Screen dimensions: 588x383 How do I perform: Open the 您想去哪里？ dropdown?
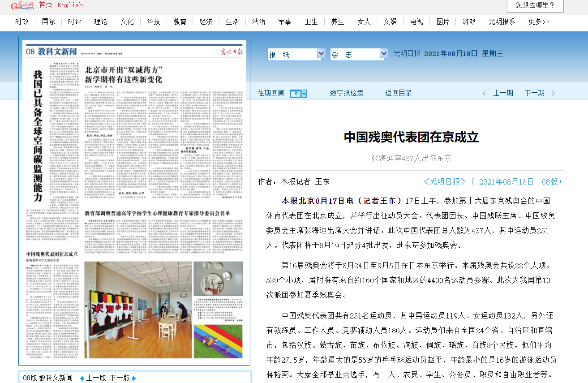point(535,5)
